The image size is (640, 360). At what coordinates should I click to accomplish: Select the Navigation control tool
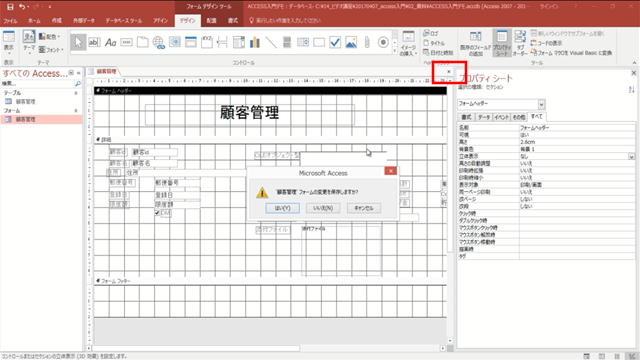pyautogui.click(x=191, y=42)
